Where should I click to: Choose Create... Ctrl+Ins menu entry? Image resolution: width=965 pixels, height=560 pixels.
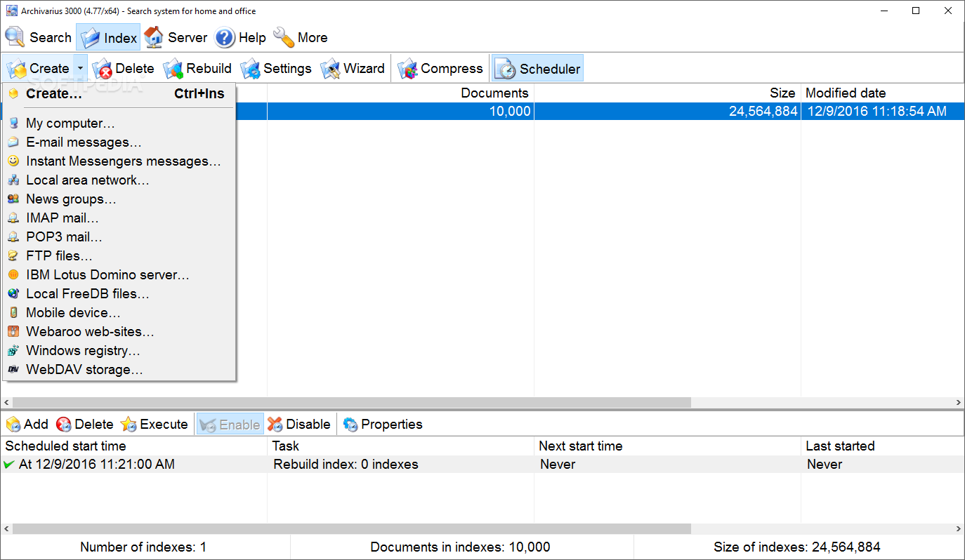click(x=119, y=93)
